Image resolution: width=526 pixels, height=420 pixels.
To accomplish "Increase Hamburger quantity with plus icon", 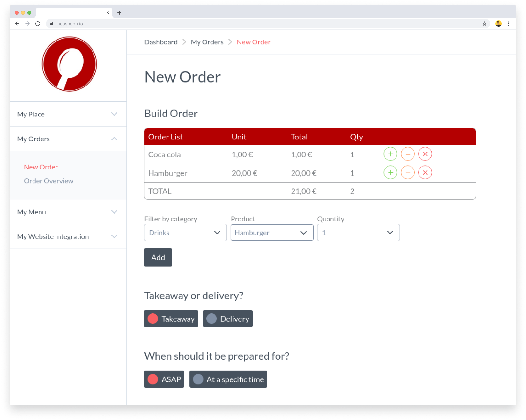I will point(390,173).
